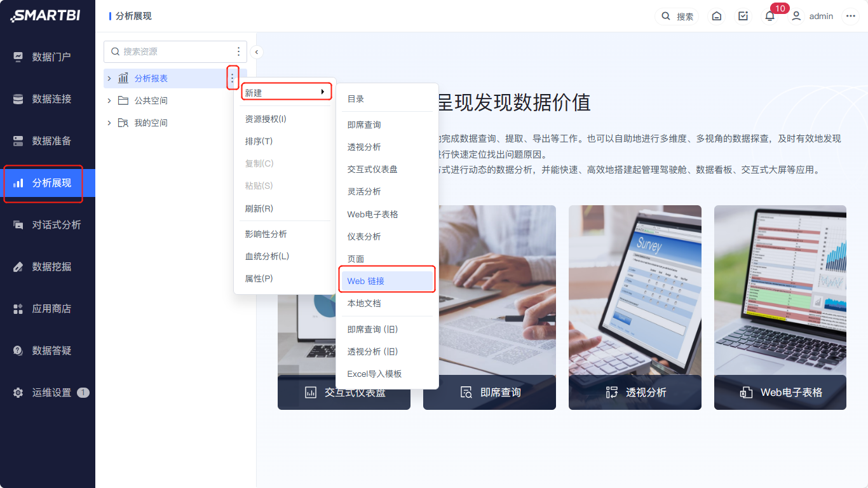
Task: Open the notifications bell
Action: (x=770, y=17)
